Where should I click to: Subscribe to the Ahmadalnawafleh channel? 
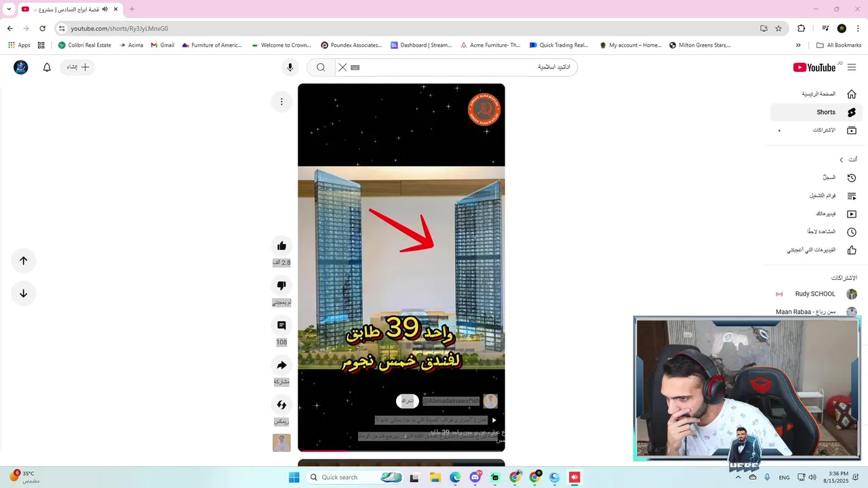[408, 401]
